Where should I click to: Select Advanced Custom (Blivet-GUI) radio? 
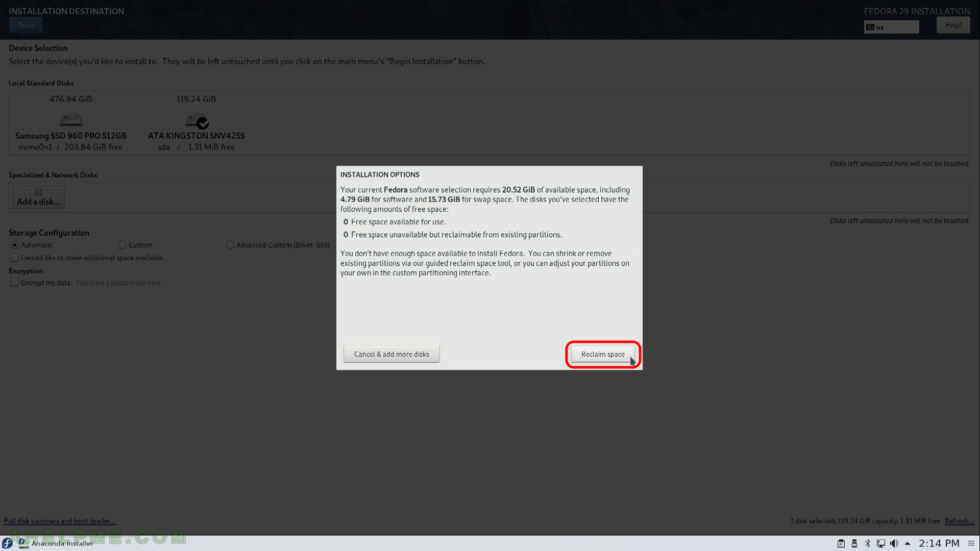click(x=230, y=245)
